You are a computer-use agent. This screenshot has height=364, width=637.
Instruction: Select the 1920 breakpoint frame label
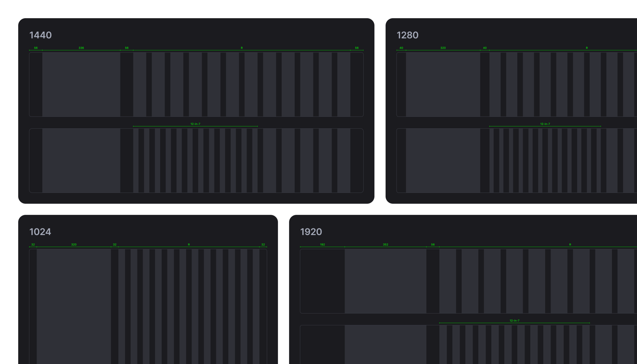point(311,232)
